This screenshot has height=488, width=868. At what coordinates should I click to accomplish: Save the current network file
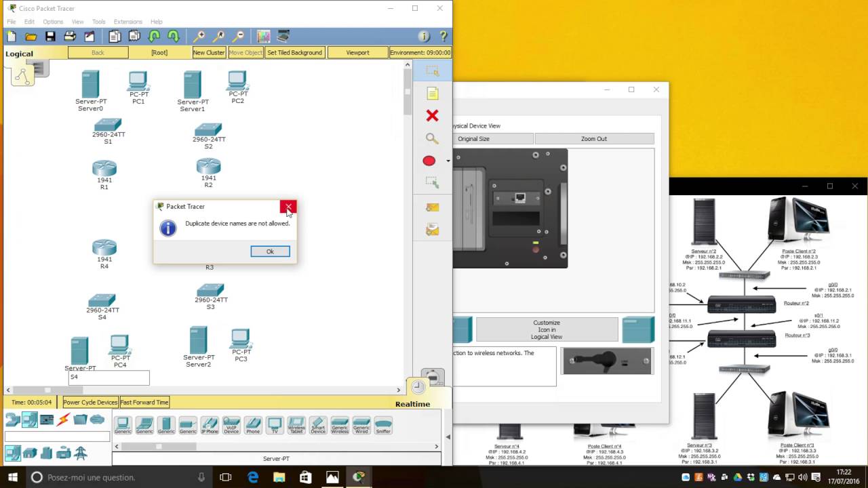[x=50, y=37]
